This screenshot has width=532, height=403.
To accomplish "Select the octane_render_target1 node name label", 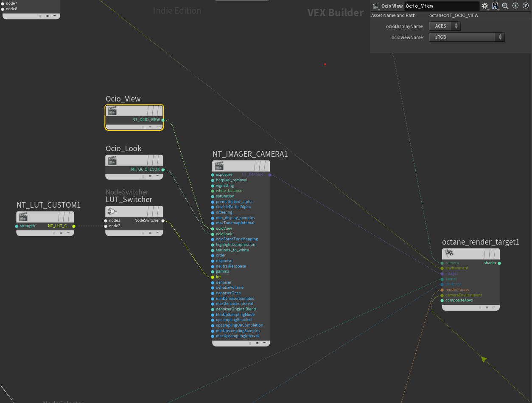I will (x=481, y=242).
